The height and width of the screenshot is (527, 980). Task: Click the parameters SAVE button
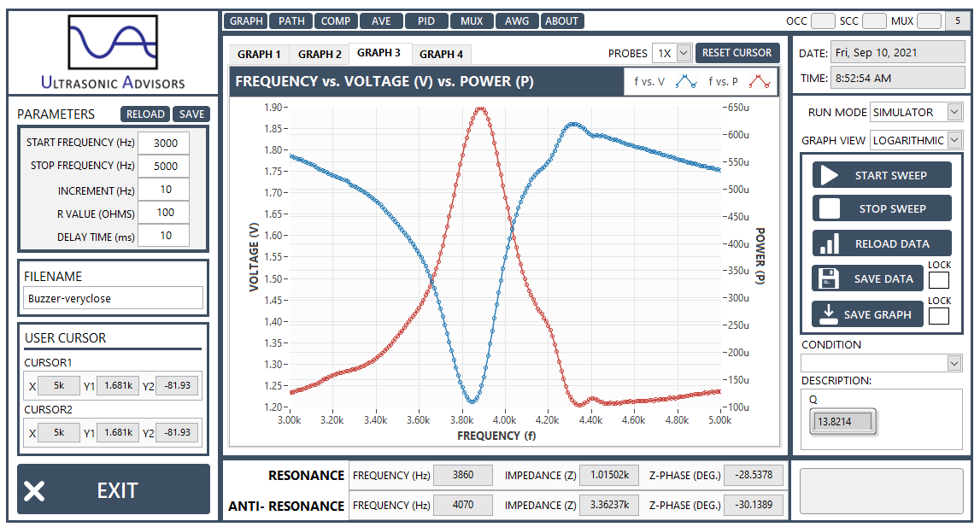click(191, 114)
